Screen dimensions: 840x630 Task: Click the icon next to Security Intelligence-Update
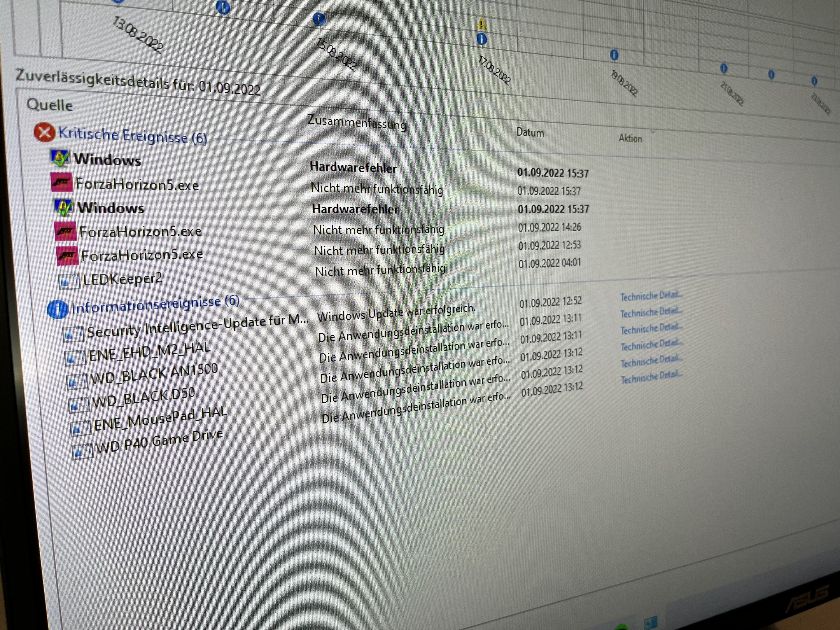(74, 334)
